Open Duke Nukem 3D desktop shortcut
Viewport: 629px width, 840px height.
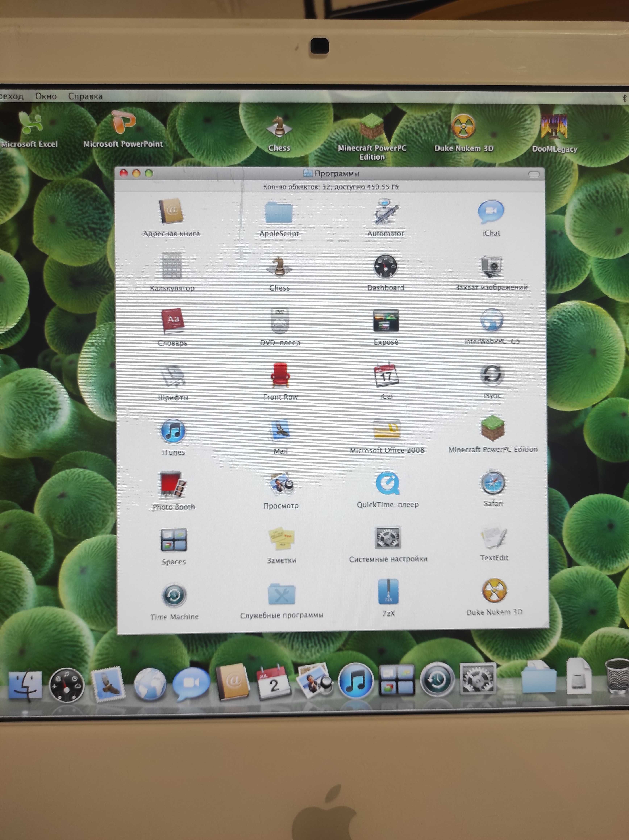click(x=463, y=126)
